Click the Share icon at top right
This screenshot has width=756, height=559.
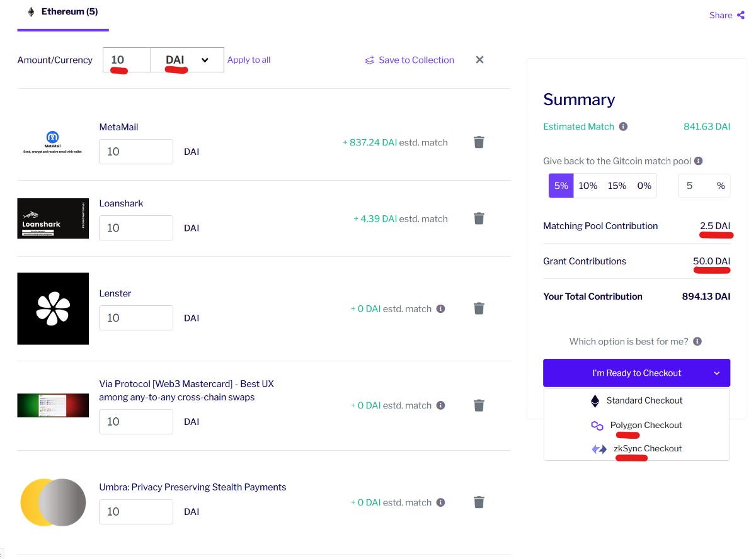pyautogui.click(x=742, y=15)
